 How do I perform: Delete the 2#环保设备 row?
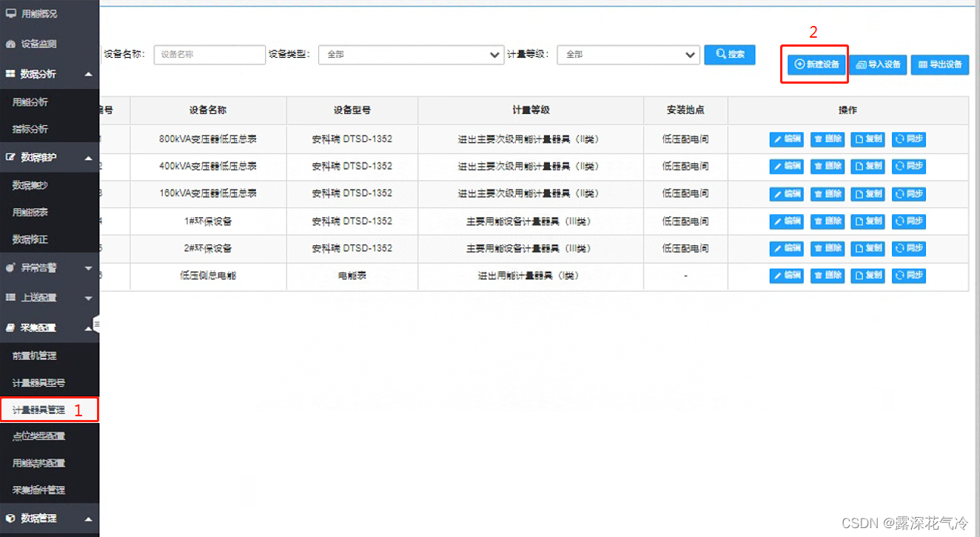(x=828, y=248)
